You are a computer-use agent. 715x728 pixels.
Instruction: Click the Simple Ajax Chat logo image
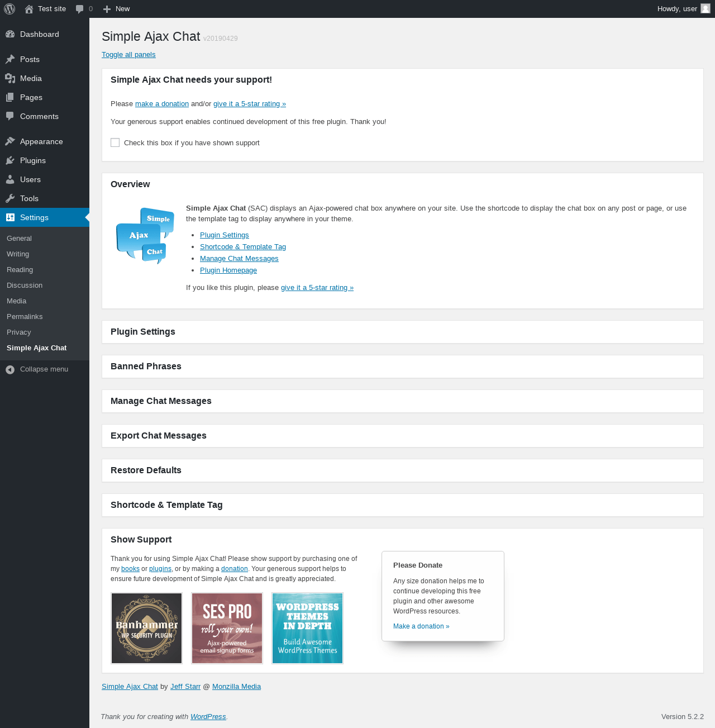point(145,235)
